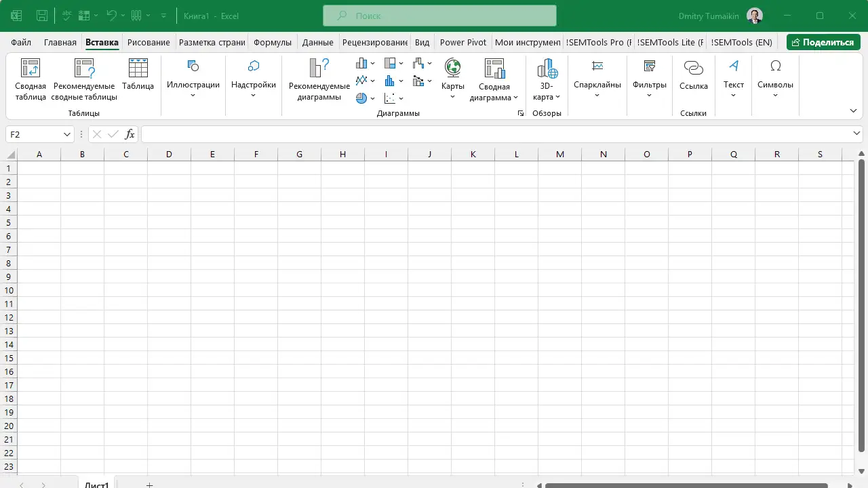Click the four-column icon in the quick access toolbar

[x=136, y=15]
